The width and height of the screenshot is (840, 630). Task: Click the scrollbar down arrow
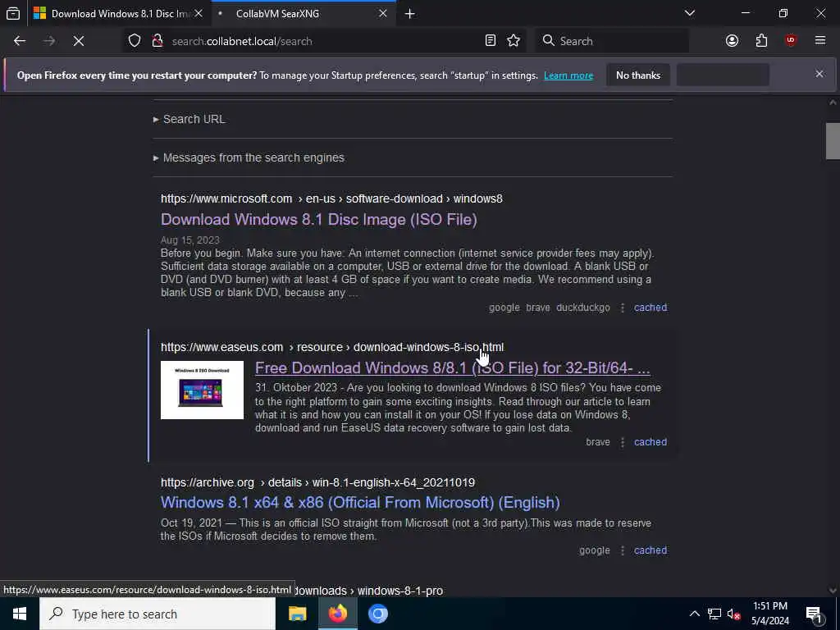click(x=833, y=591)
